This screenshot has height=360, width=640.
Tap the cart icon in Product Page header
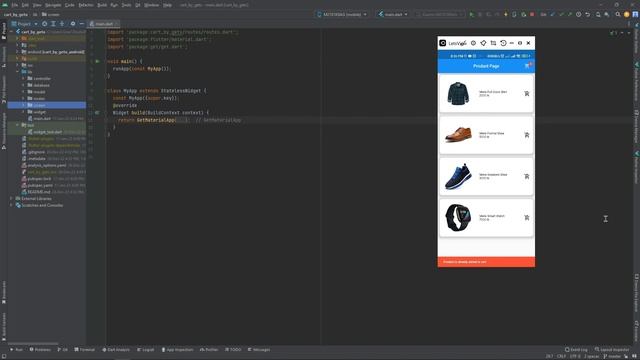[x=528, y=65]
